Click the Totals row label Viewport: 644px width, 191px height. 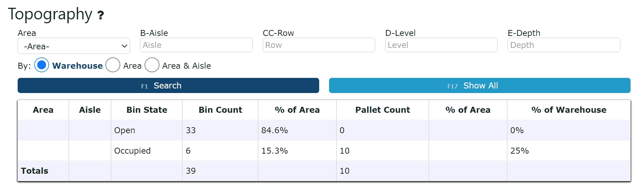35,171
